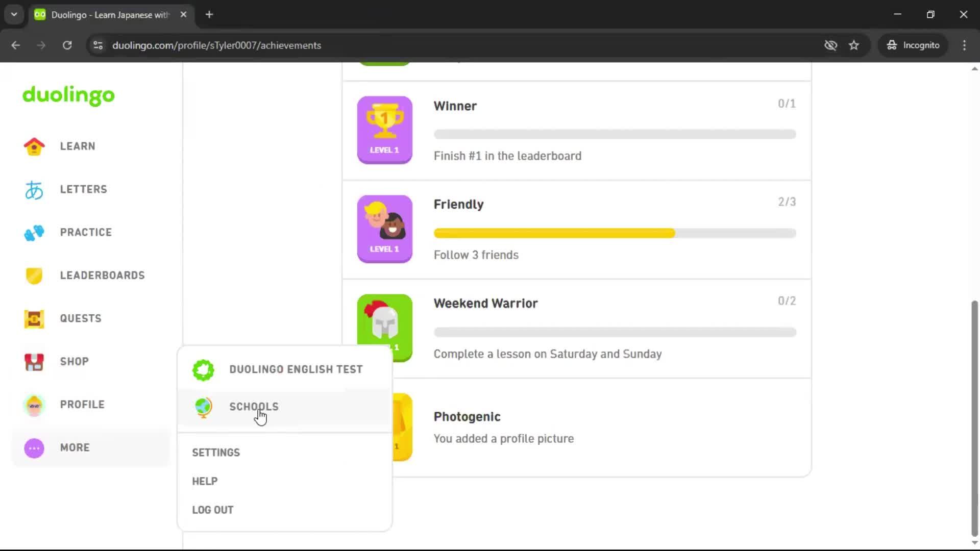Screen dimensions: 980x551
Task: Open the More ellipsis menu
Action: (34, 448)
